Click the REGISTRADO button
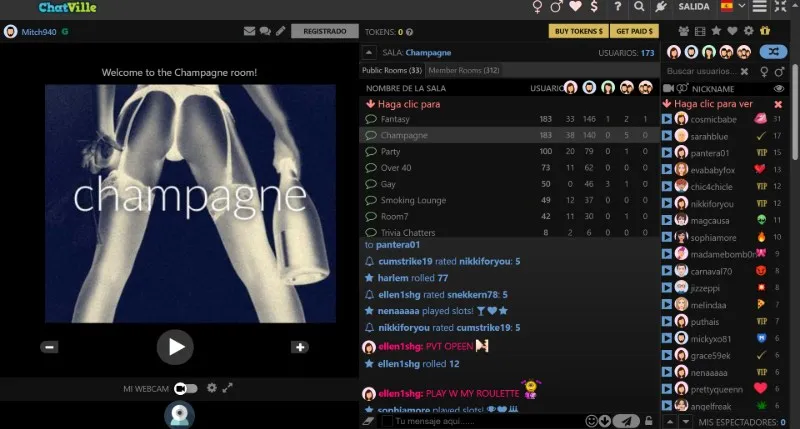The width and height of the screenshot is (800, 429). 324,31
